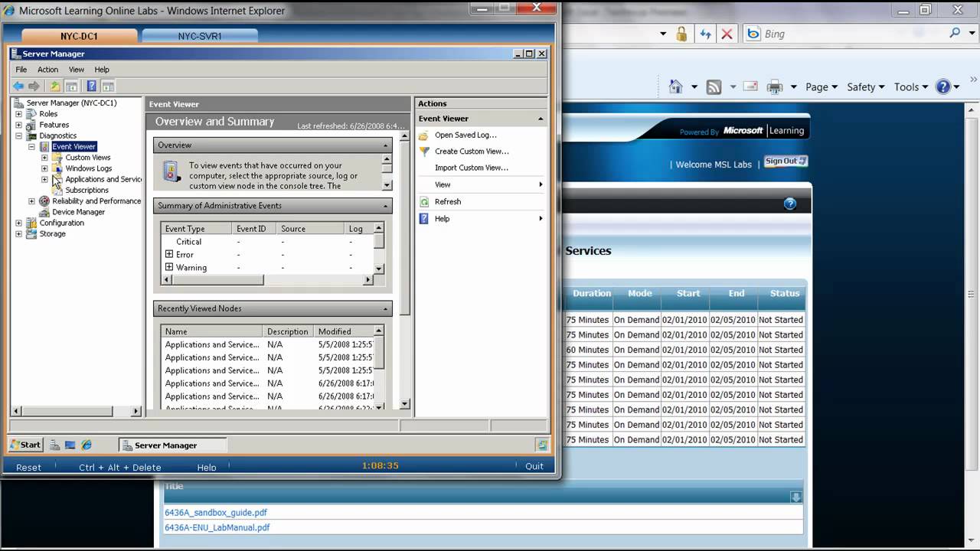The image size is (980, 551).
Task: Click the red Stop icon in IE address bar
Action: (727, 34)
